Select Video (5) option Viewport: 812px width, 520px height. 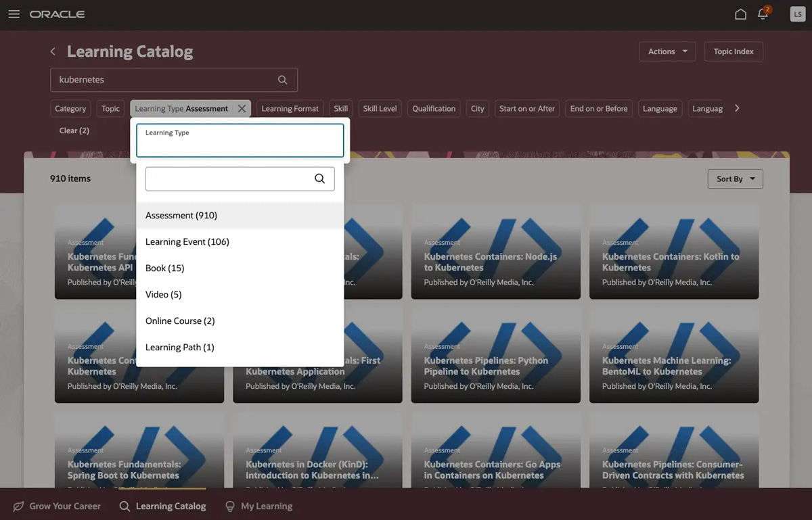coord(240,295)
